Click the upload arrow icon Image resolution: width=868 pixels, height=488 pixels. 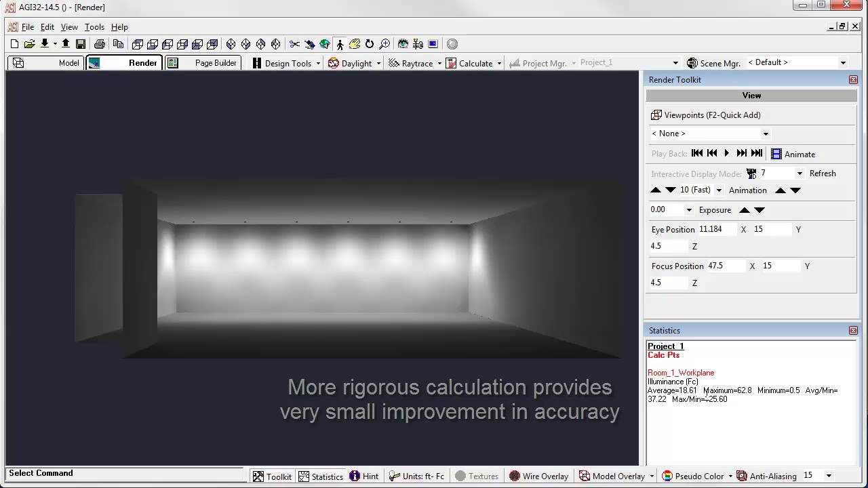(x=65, y=44)
